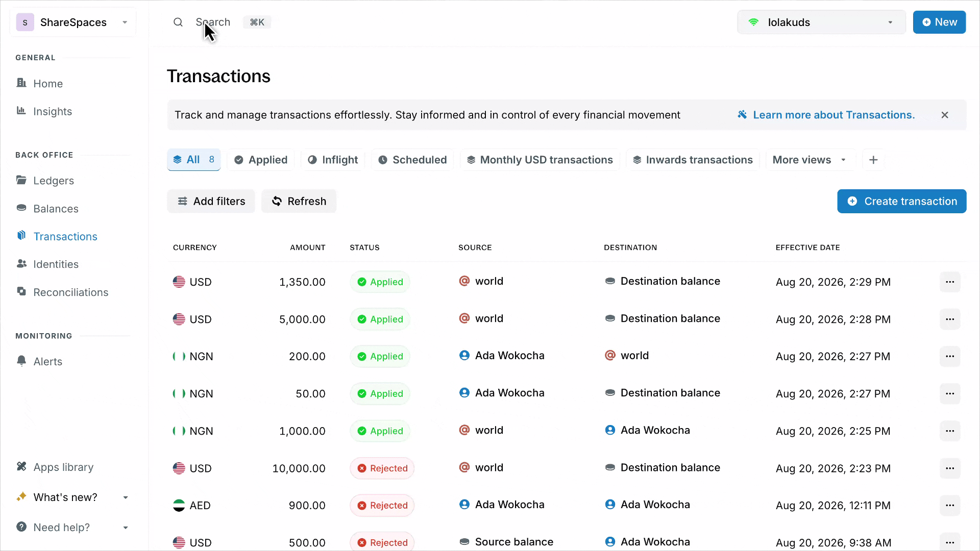This screenshot has width=980, height=551.
Task: Switch to the Scheduled tab
Action: [x=412, y=160]
